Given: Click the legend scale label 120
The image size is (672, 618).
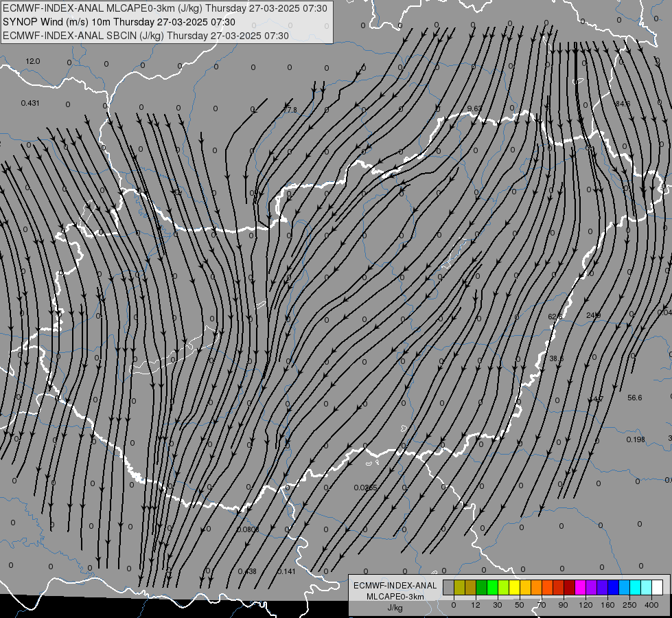Looking at the screenshot, I should pos(586,605).
